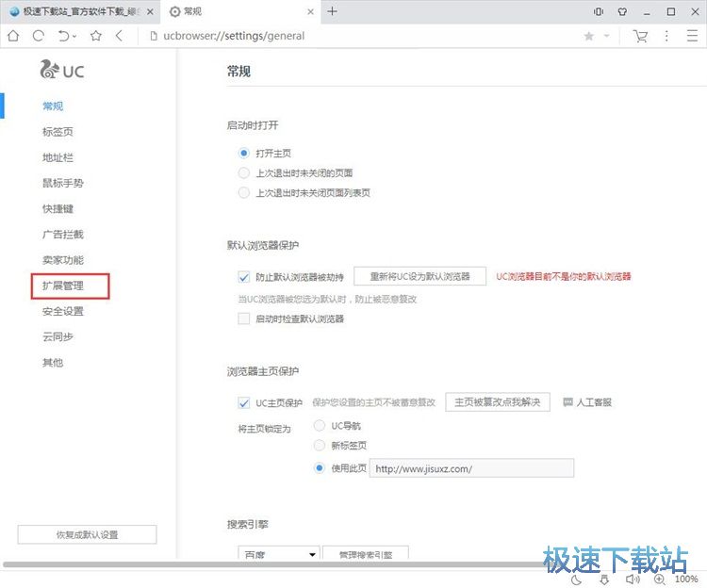Open 扩展管理 settings section
The width and height of the screenshot is (707, 588).
click(x=62, y=286)
